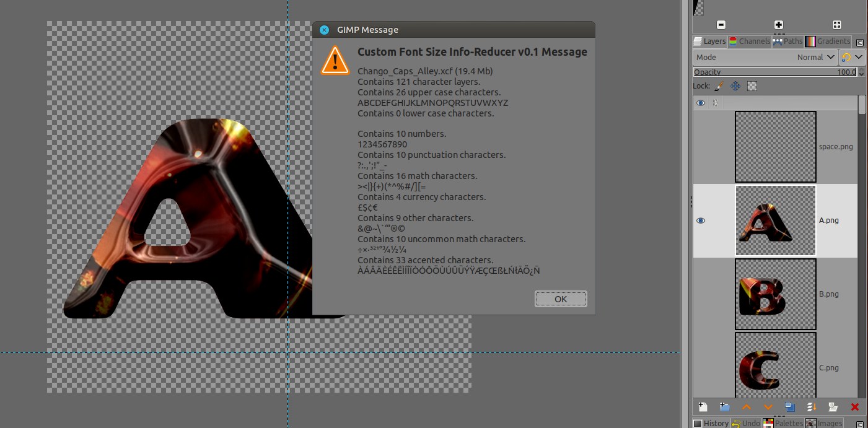Toggle lock position and size icon
Viewport: 868px width, 428px height.
(735, 86)
